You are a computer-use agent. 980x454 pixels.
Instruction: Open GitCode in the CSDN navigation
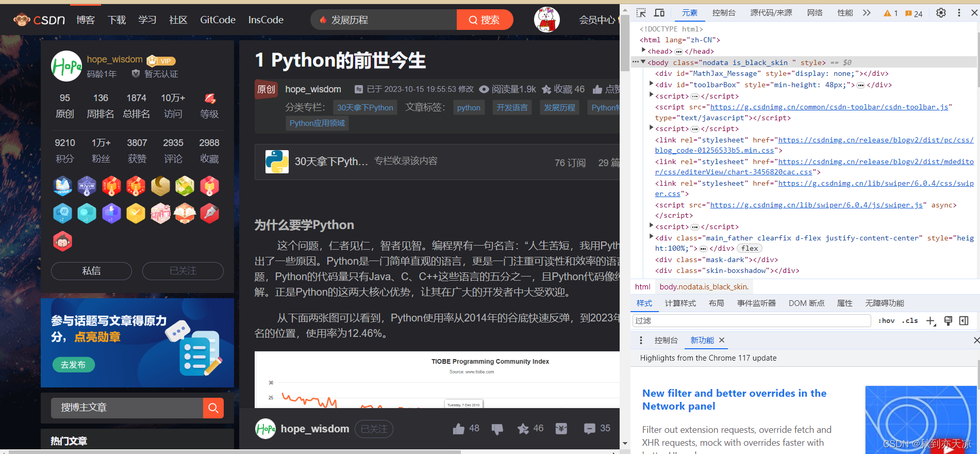pos(218,20)
